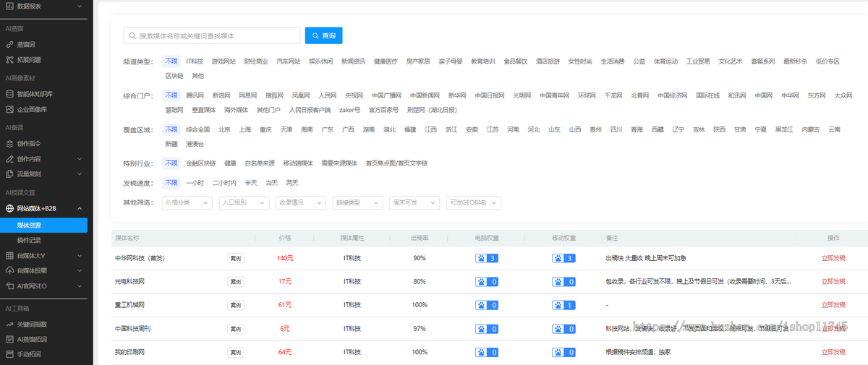Select 不限 in 综合门户 filter row
This screenshot has width=868, height=365.
click(171, 95)
